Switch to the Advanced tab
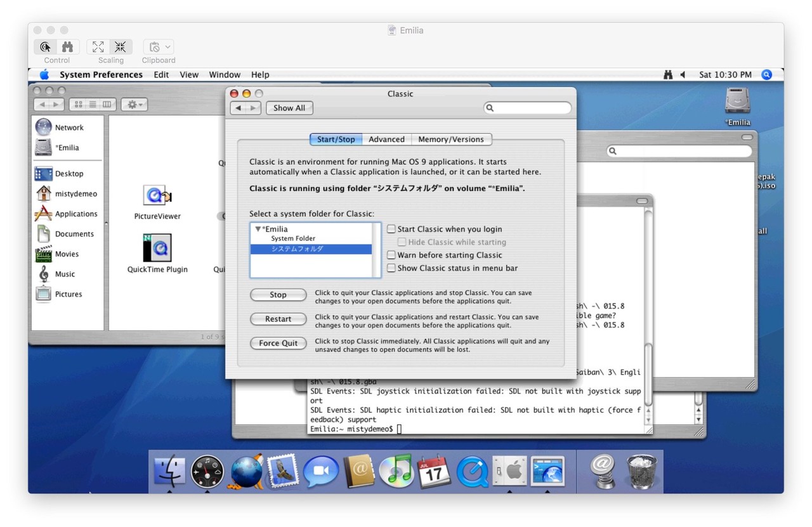 click(386, 140)
